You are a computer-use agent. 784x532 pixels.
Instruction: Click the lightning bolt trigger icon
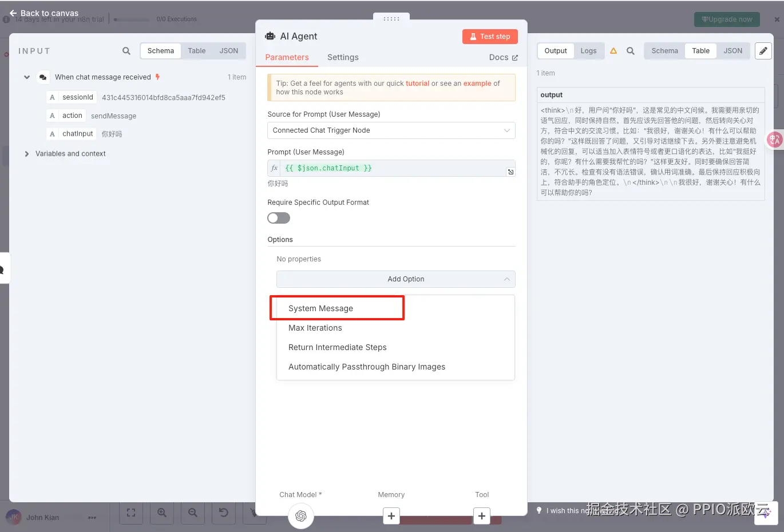(x=158, y=77)
